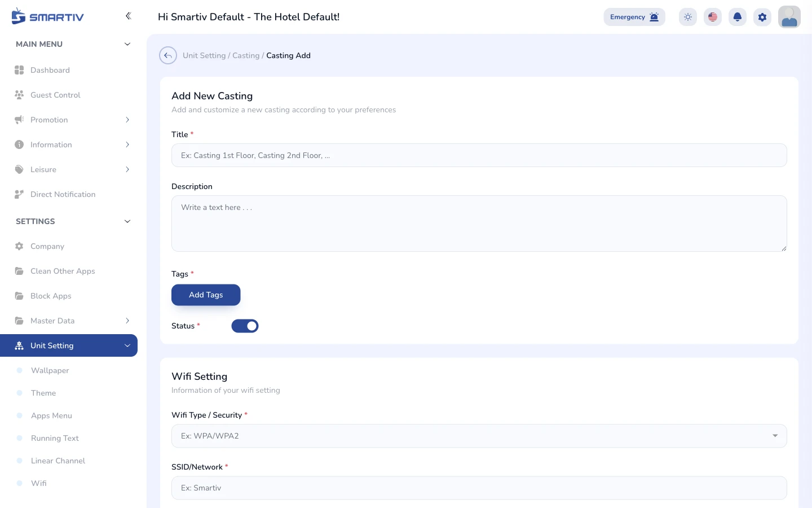Screen dimensions: 812x508
Task: Collapse the sidebar with double chevron icon
Action: 128,16
